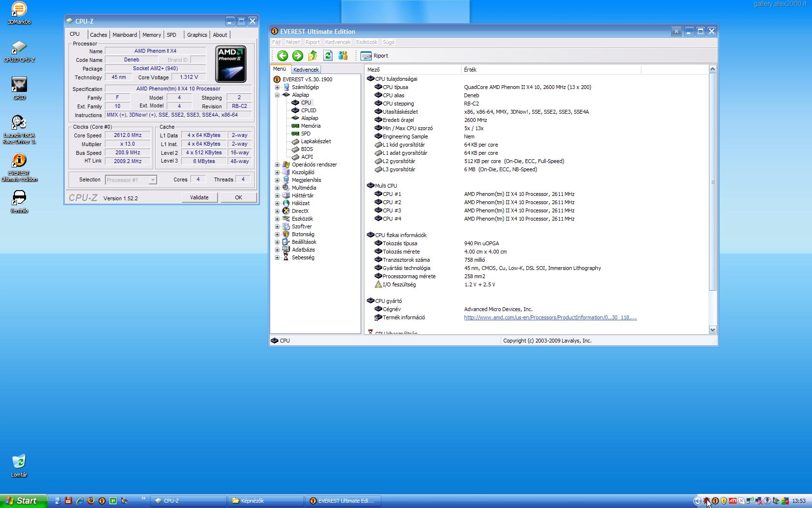The height and width of the screenshot is (508, 812).
Task: Click the AMD Phenom II logo in CPU-Z
Action: tap(231, 64)
